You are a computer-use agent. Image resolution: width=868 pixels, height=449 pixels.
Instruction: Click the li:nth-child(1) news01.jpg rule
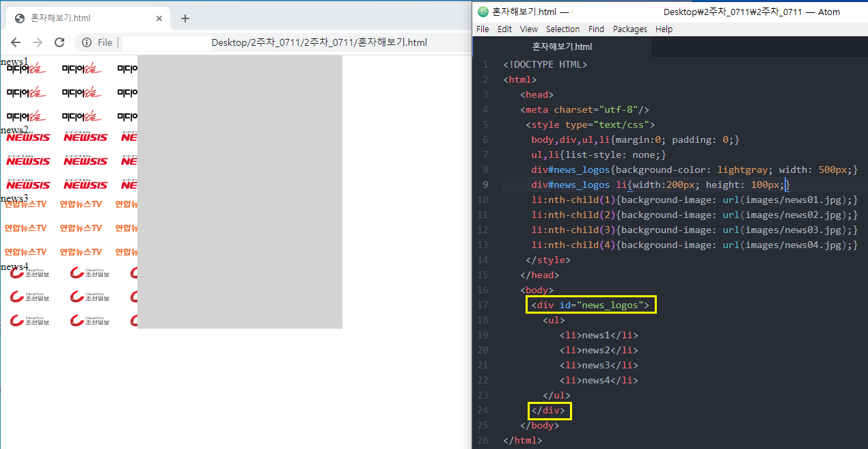[694, 200]
